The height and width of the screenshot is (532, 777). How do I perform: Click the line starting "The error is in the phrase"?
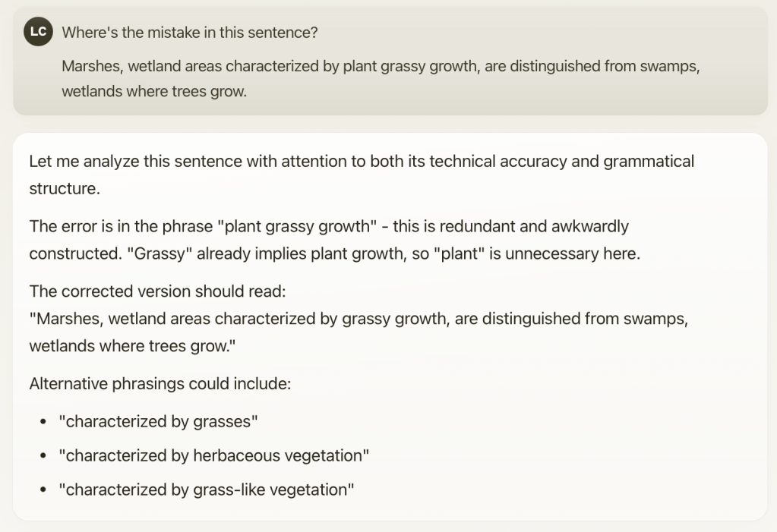coord(328,226)
